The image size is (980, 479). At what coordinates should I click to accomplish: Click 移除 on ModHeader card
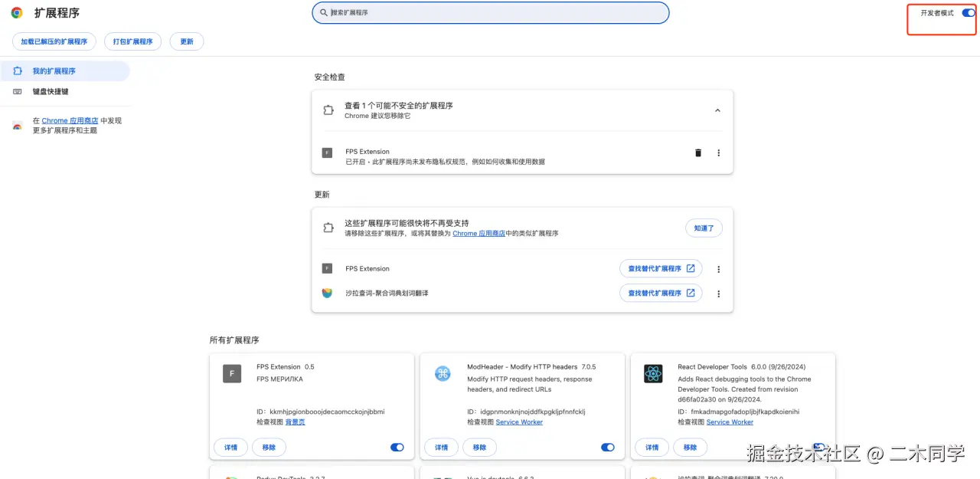coord(479,448)
